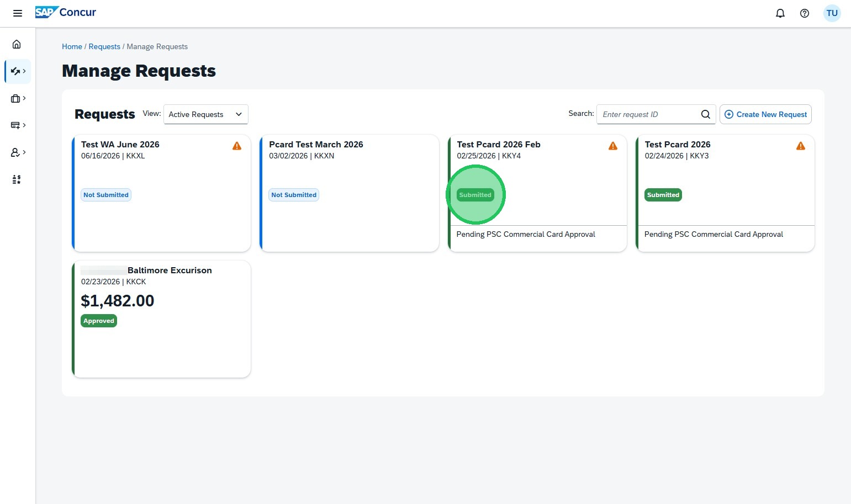
Task: Click the search magnifier icon
Action: 706,114
